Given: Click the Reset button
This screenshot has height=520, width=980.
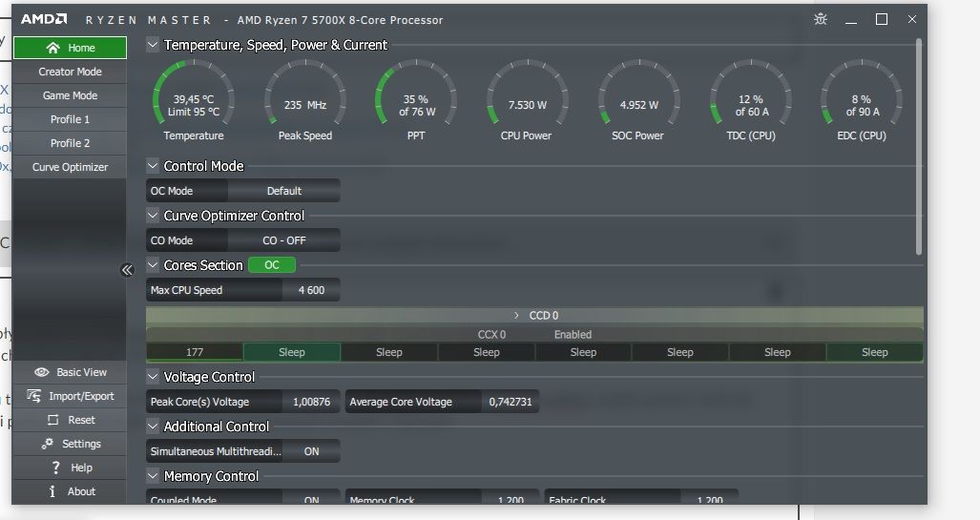Looking at the screenshot, I should tap(70, 420).
